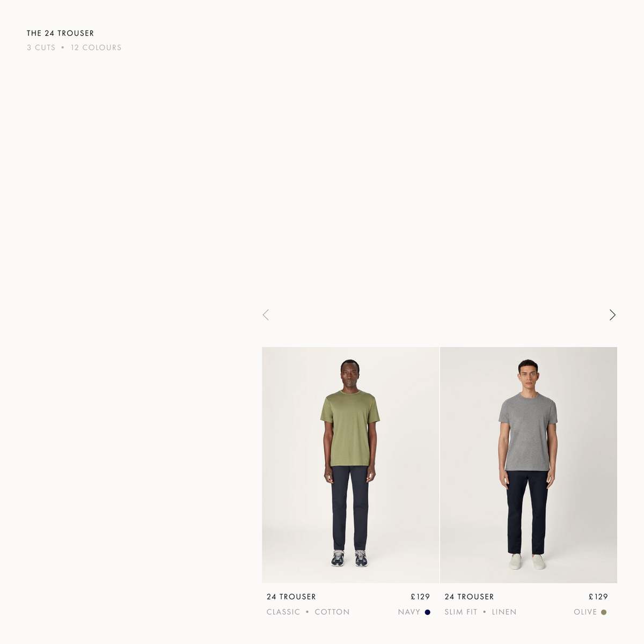The width and height of the screenshot is (644, 644).
Task: Select the navy colour dot
Action: 428,612
